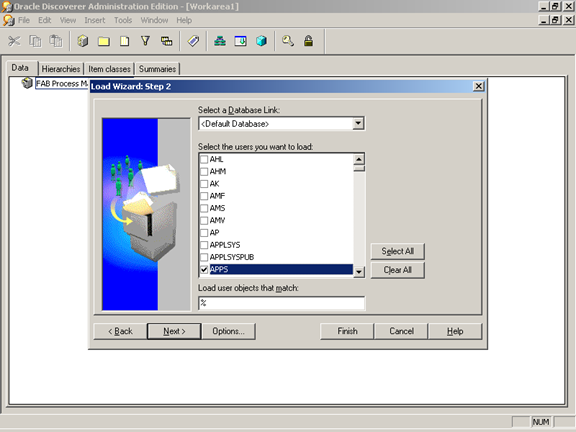The height and width of the screenshot is (432, 576).
Task: Select the FAB Process tree item
Action: click(62, 84)
